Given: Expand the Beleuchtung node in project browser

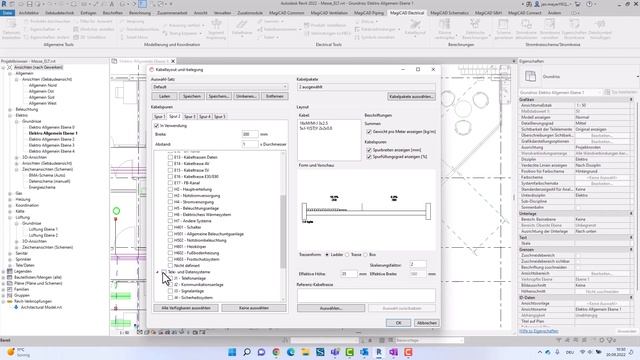Looking at the screenshot, I should click(10, 109).
